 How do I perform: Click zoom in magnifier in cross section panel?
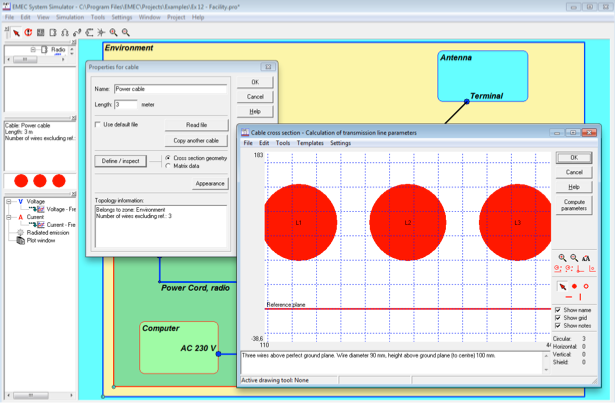click(x=562, y=258)
